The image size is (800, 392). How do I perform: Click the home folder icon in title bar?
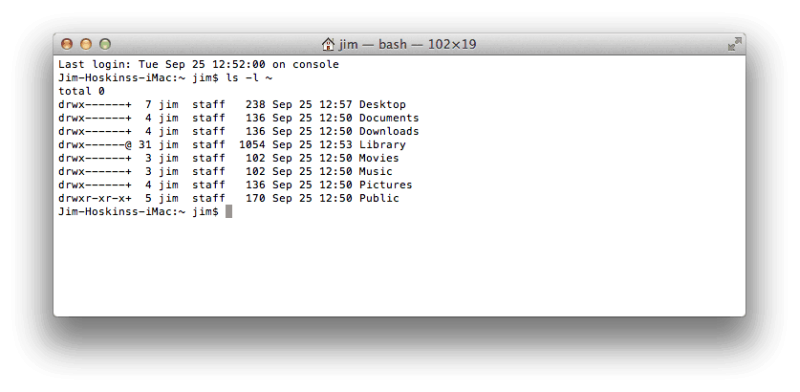328,44
